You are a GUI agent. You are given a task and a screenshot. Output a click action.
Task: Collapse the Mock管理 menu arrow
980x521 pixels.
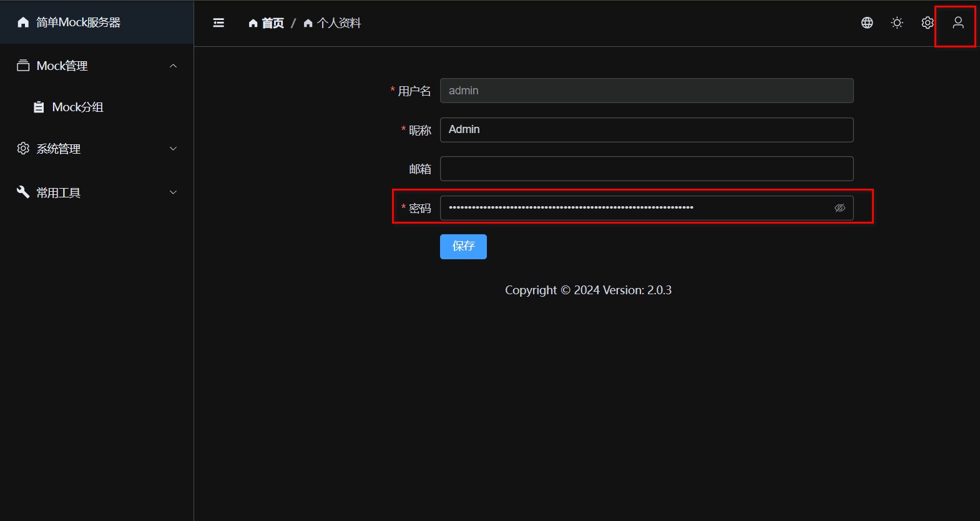pos(174,66)
